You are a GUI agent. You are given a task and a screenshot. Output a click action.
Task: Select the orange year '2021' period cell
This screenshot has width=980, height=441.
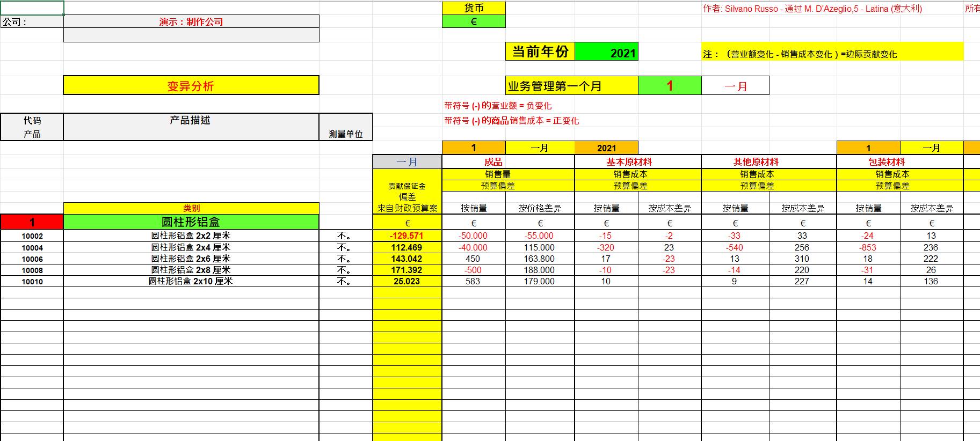[606, 148]
